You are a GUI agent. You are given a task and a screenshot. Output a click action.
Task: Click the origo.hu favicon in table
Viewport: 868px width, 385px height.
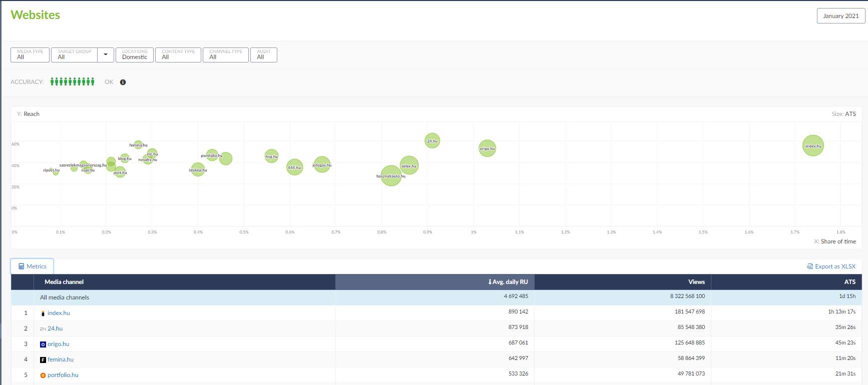[43, 344]
